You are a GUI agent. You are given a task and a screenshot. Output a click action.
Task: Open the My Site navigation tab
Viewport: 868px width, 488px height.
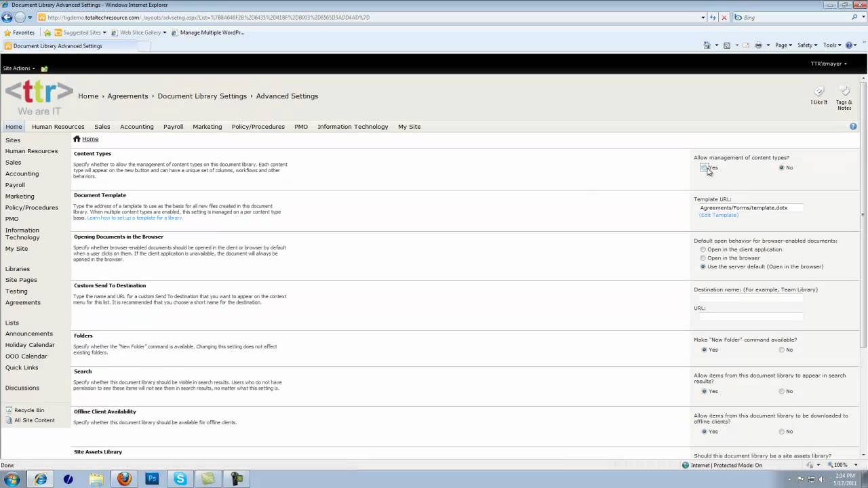click(410, 127)
